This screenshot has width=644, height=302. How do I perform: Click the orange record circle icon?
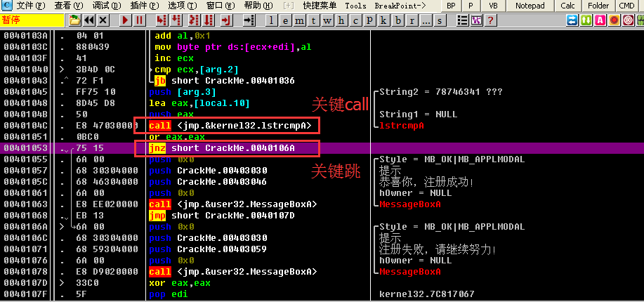click(x=615, y=20)
